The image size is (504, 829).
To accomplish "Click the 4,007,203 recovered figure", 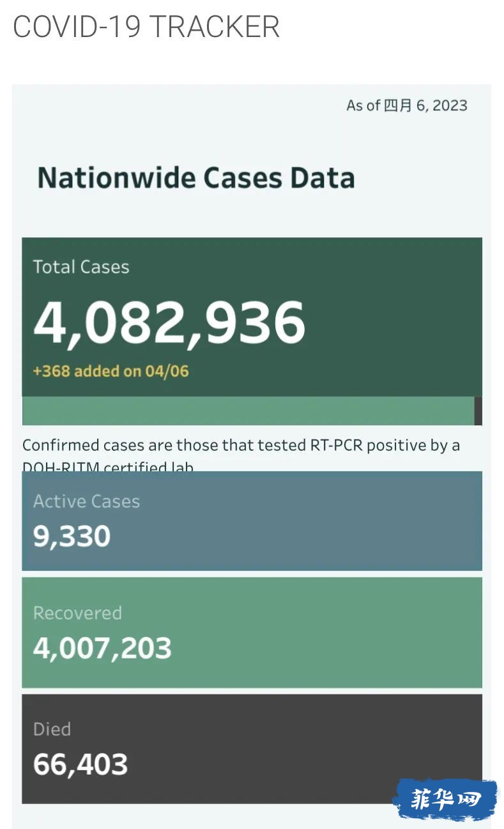I will click(x=102, y=648).
